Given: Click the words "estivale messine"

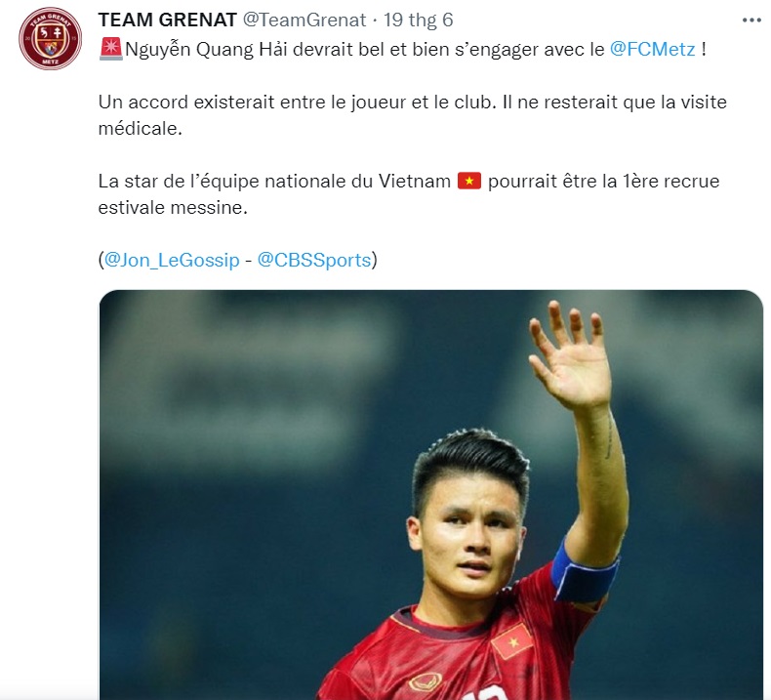Looking at the screenshot, I should click(x=173, y=207).
